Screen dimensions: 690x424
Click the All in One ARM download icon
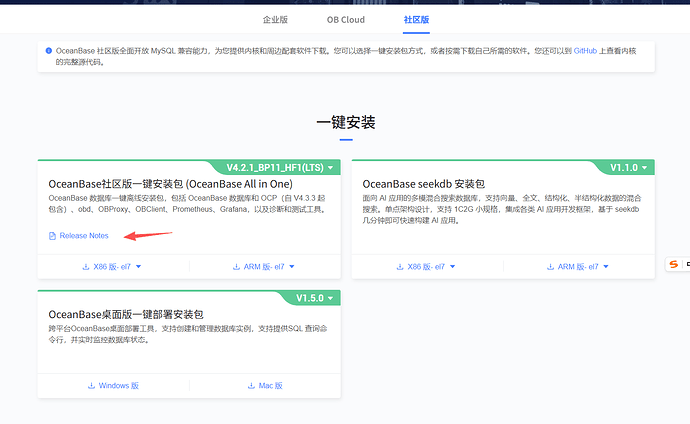(237, 267)
